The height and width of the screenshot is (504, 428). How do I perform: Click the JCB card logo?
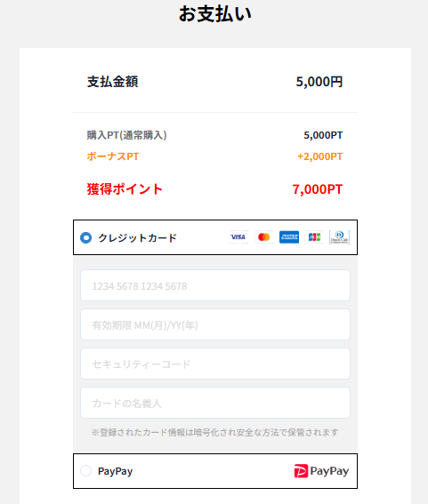314,237
